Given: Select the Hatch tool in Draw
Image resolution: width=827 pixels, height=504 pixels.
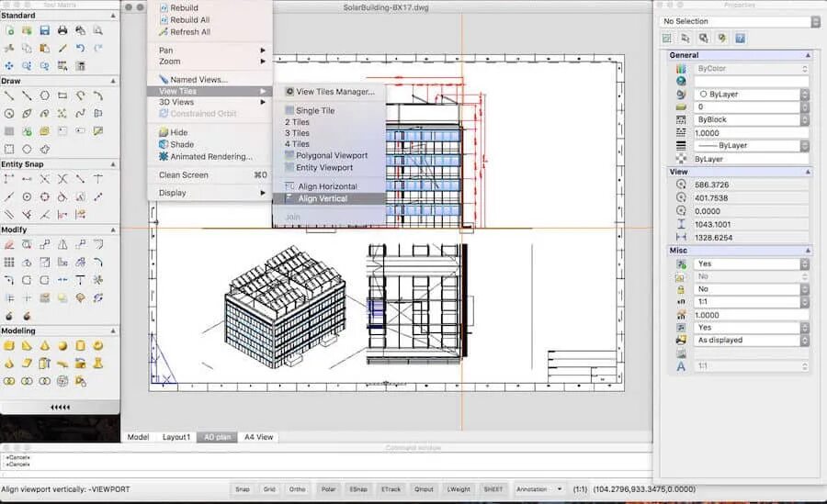Looking at the screenshot, I should [9, 130].
